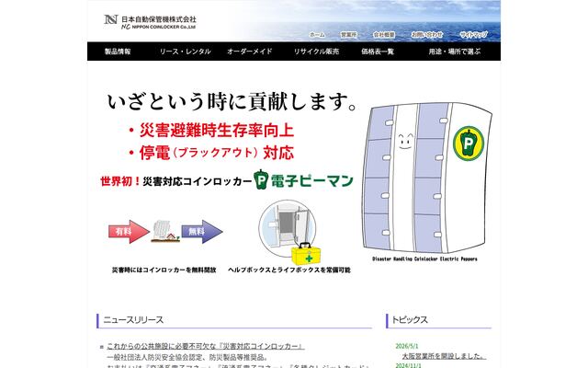
Task: Open the ホーム link in the header
Action: pos(317,35)
